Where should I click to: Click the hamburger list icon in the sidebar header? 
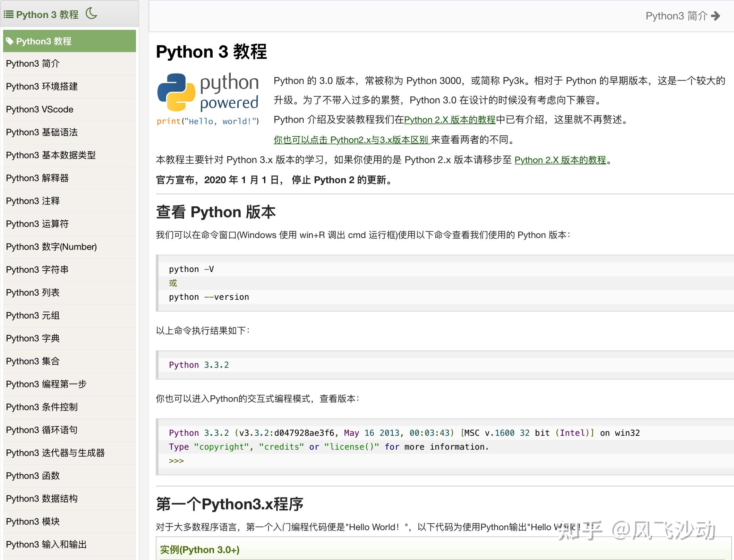9,15
